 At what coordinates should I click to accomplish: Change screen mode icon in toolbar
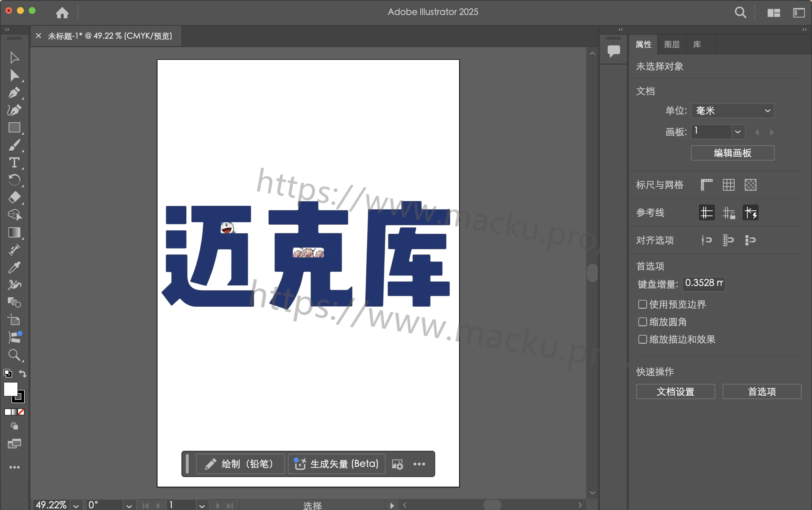[14, 444]
